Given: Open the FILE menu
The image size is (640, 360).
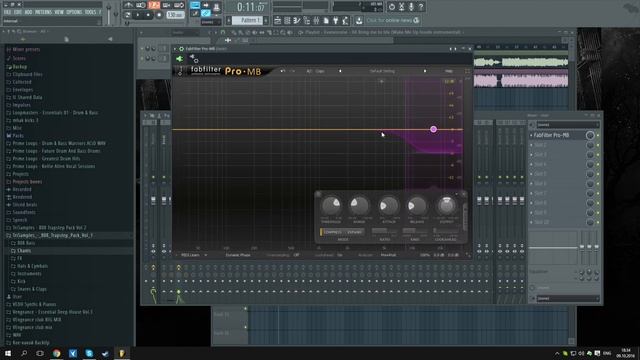Looking at the screenshot, I should point(7,12).
